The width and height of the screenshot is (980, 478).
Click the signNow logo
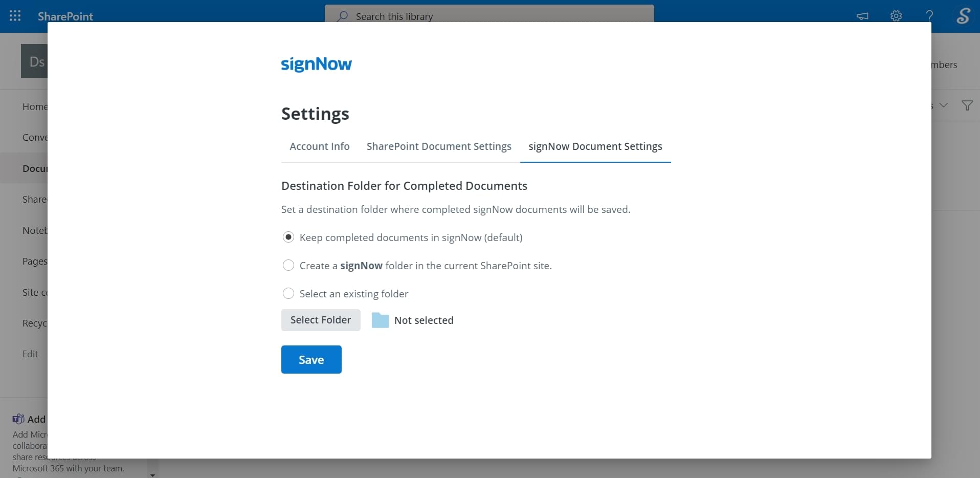316,64
